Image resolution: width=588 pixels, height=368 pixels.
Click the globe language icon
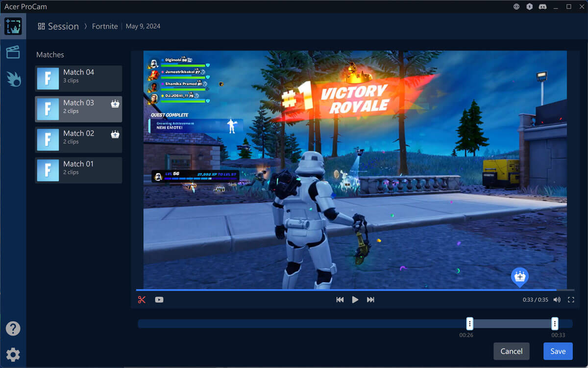click(x=516, y=7)
